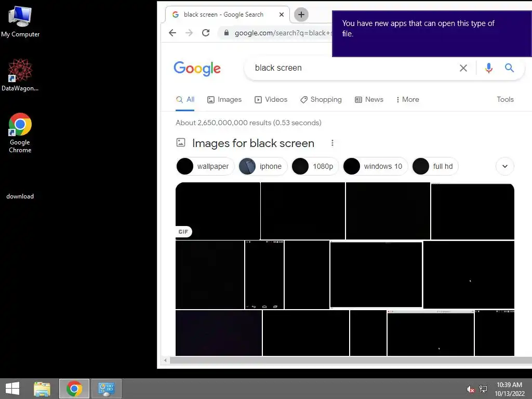532x399 pixels.
Task: Expand more image filter chips
Action: 505,166
